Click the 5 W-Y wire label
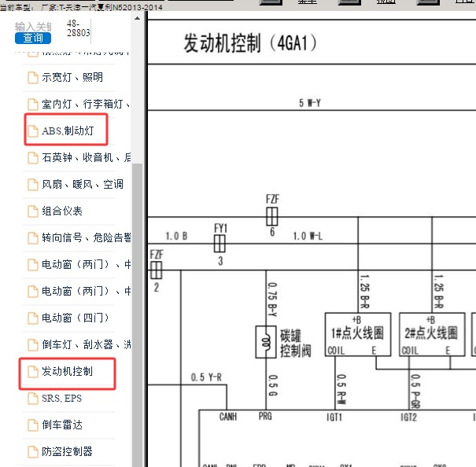The image size is (476, 467). click(310, 103)
